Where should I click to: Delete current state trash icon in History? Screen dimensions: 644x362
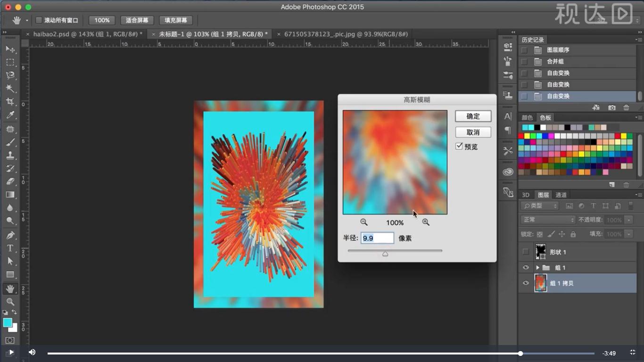pos(626,108)
